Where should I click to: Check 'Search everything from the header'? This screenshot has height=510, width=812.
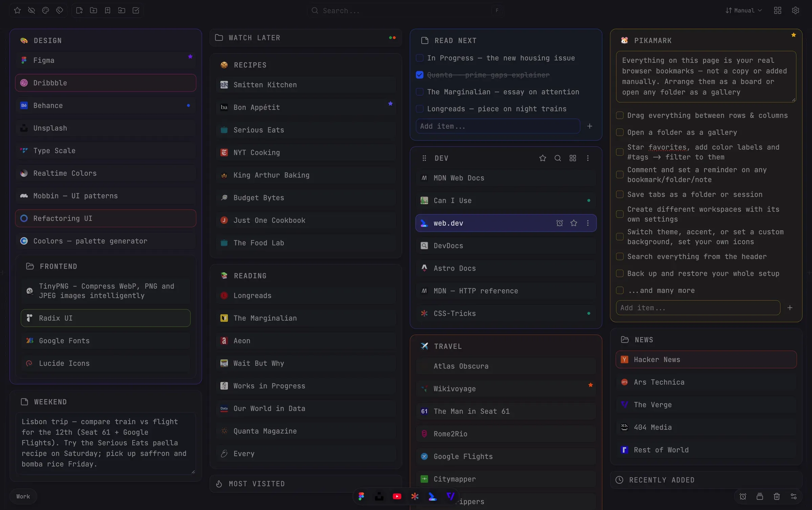[620, 257]
